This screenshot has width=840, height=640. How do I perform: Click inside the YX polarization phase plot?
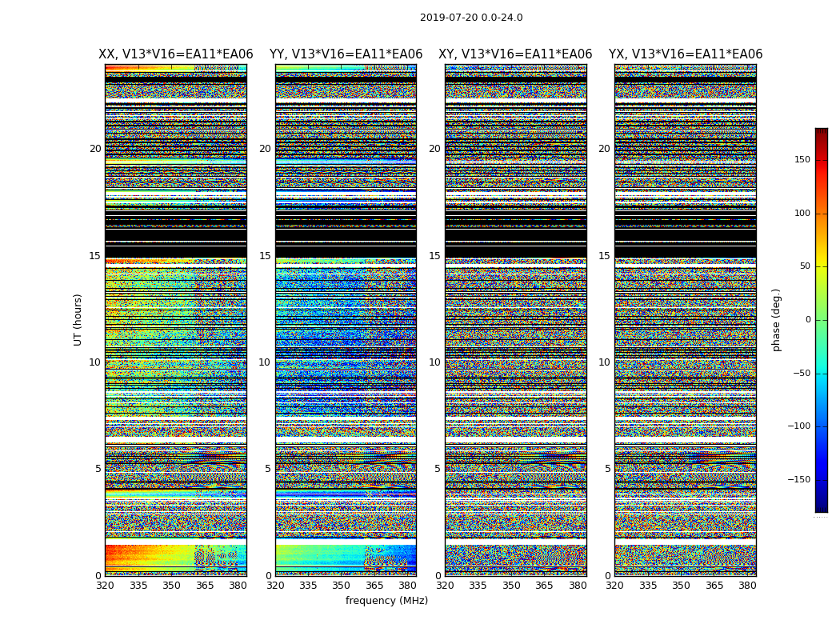(686, 320)
